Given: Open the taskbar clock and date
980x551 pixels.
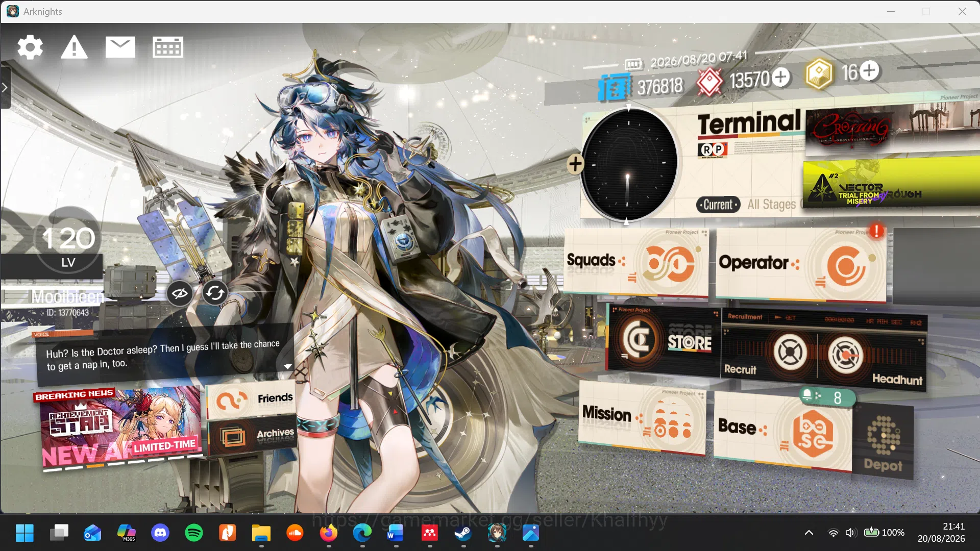Looking at the screenshot, I should pos(941,533).
